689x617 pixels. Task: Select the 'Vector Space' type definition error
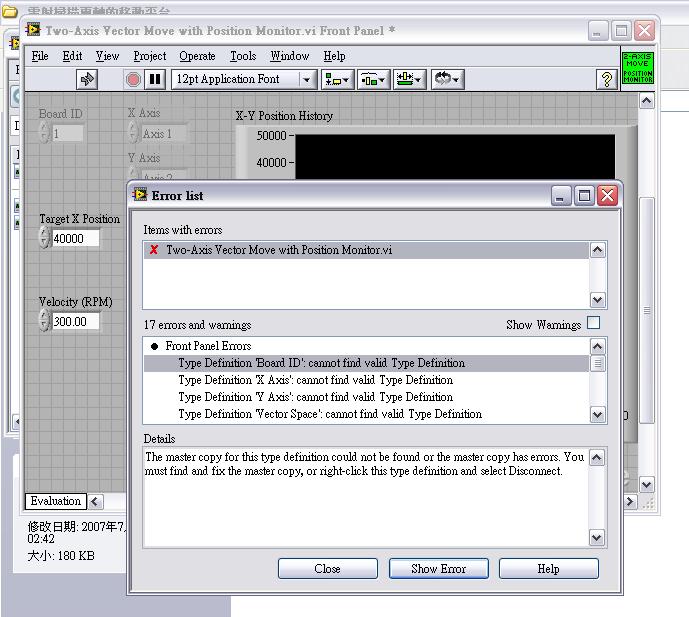coord(366,414)
